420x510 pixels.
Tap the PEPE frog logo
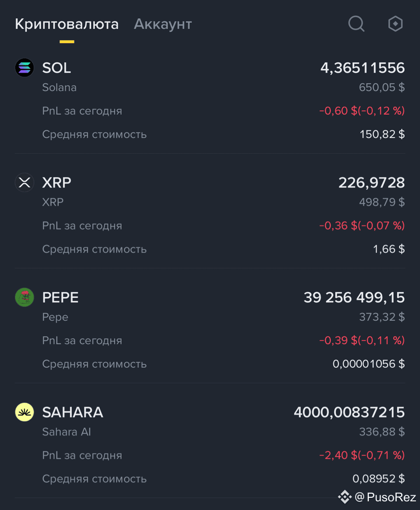click(x=24, y=297)
